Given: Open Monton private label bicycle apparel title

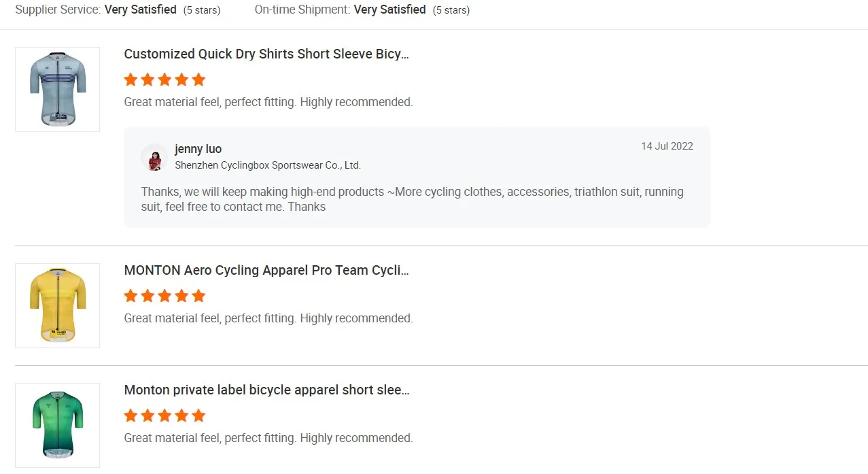Looking at the screenshot, I should point(266,390).
